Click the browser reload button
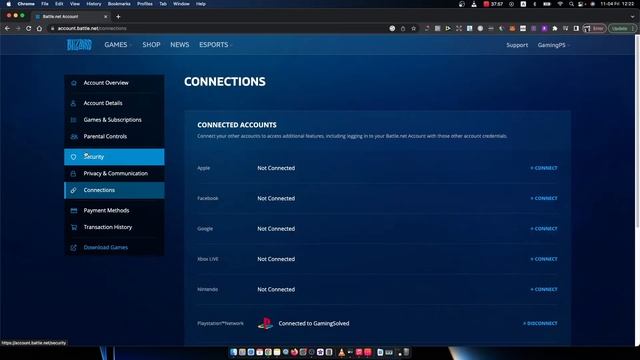The height and width of the screenshot is (360, 640). pos(29,29)
